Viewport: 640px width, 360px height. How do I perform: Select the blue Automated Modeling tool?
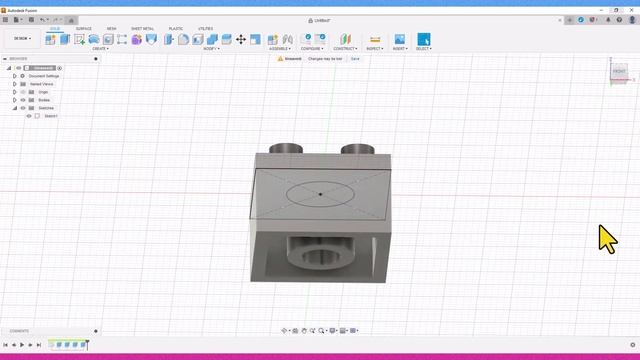151,39
